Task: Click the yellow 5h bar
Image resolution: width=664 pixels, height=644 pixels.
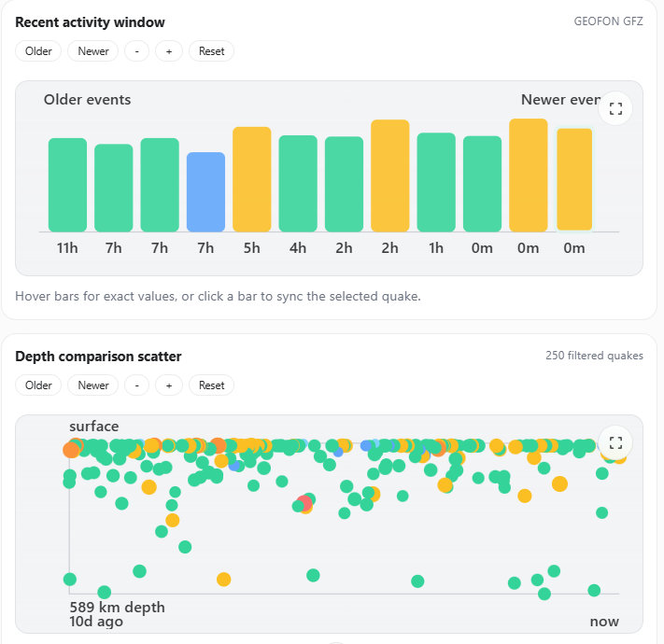Action: click(x=251, y=179)
